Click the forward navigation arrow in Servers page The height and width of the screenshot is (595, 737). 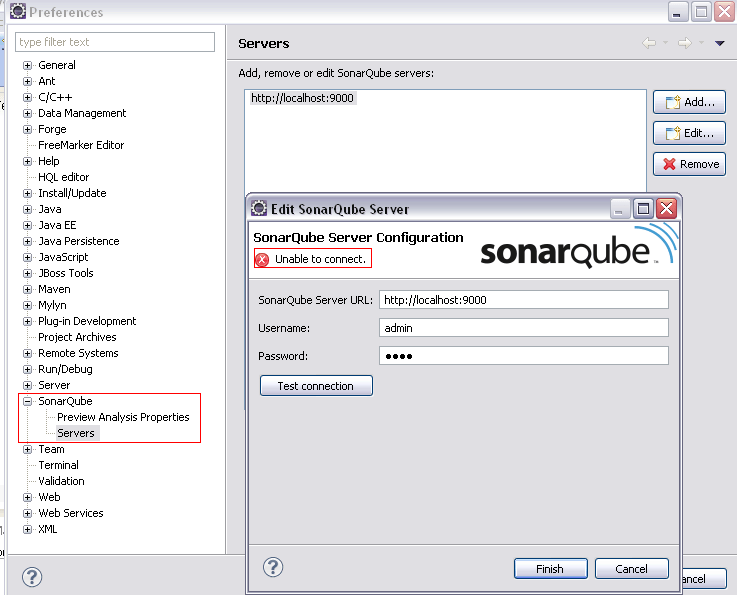(x=684, y=43)
